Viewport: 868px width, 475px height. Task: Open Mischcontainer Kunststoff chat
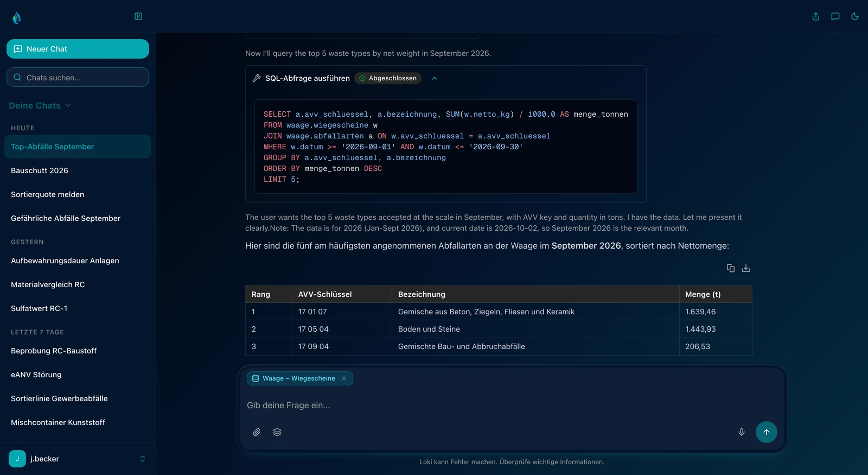[78, 422]
